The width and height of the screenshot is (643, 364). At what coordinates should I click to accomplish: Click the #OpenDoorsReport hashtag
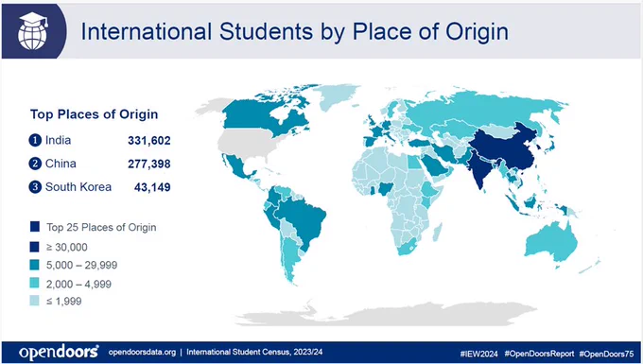(539, 354)
